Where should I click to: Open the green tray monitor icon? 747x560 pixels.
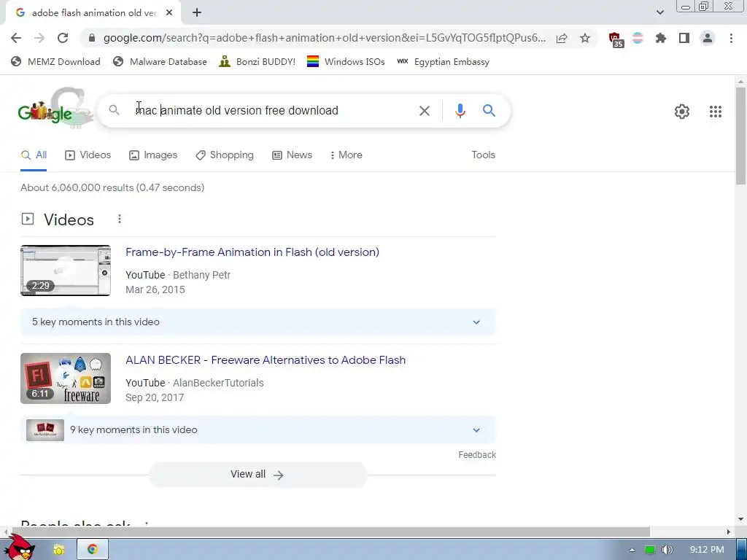[x=650, y=550]
